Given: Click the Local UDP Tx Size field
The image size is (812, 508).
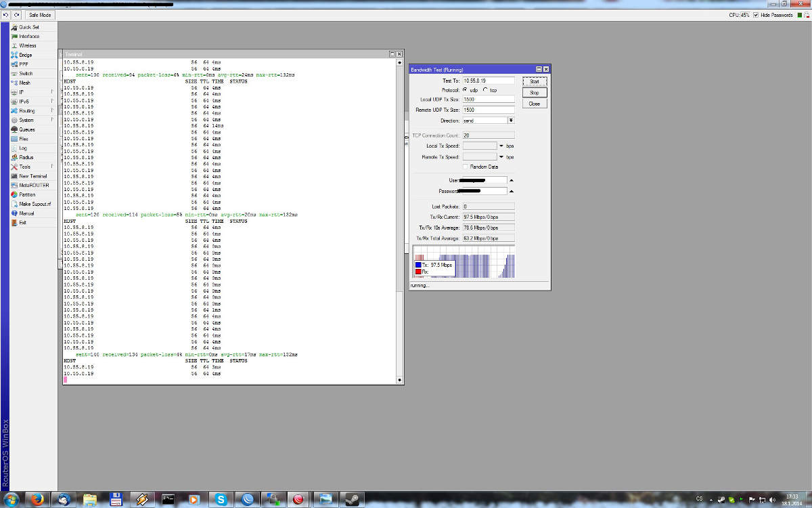Looking at the screenshot, I should tap(489, 100).
